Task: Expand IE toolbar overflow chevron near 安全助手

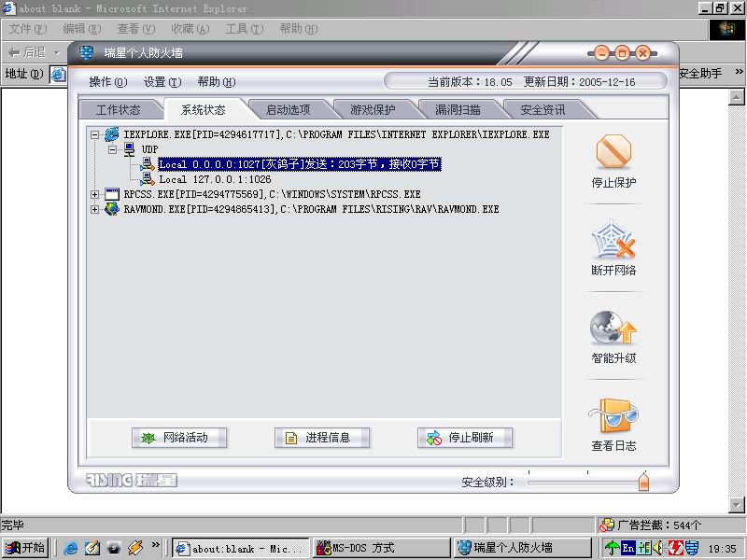Action: 739,72
